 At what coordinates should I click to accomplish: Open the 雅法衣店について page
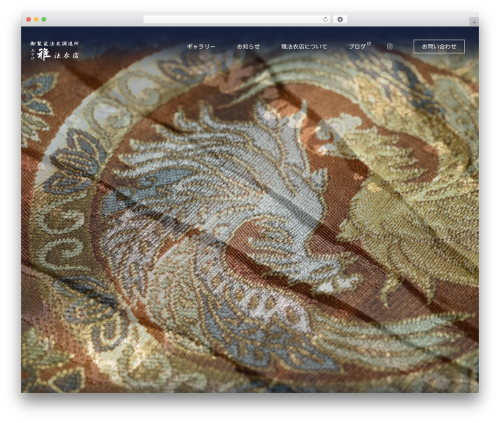pos(304,47)
